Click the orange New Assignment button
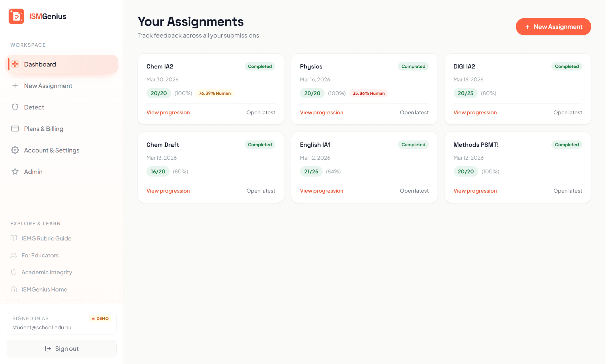Image resolution: width=605 pixels, height=364 pixels. click(553, 27)
